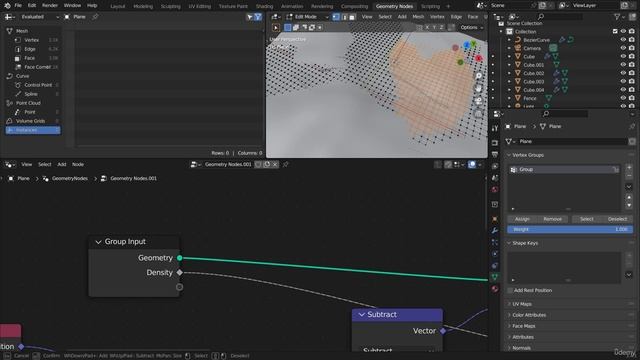Click the Remove vertex group button
This screenshot has height=360, width=640.
pos(552,219)
